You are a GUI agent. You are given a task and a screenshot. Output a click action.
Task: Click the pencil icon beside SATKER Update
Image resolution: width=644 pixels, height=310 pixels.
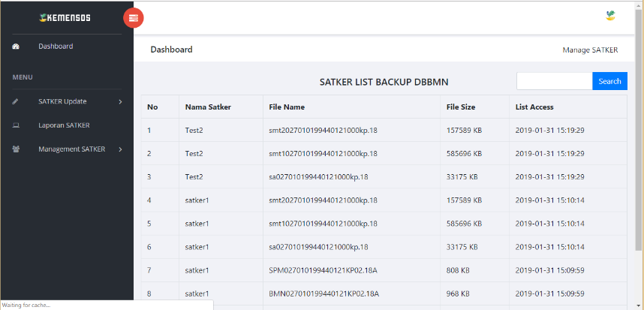click(x=16, y=101)
